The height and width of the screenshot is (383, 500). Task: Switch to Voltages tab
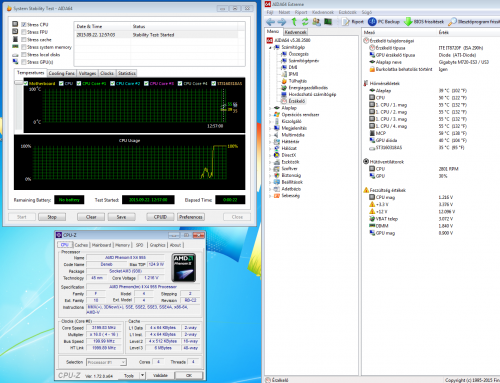click(x=87, y=73)
